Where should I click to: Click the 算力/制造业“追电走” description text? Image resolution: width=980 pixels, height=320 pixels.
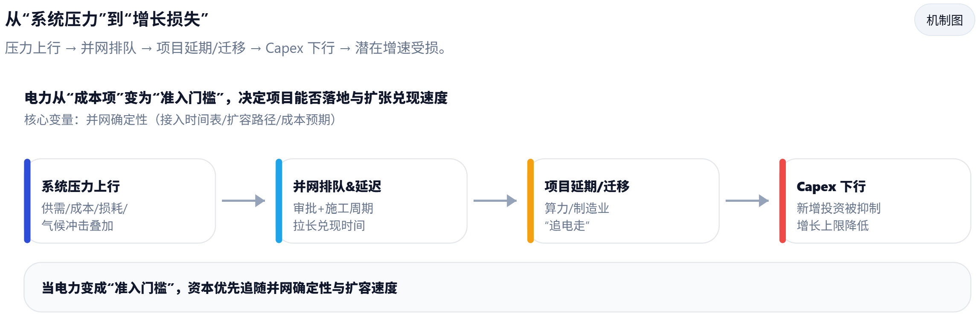576,217
